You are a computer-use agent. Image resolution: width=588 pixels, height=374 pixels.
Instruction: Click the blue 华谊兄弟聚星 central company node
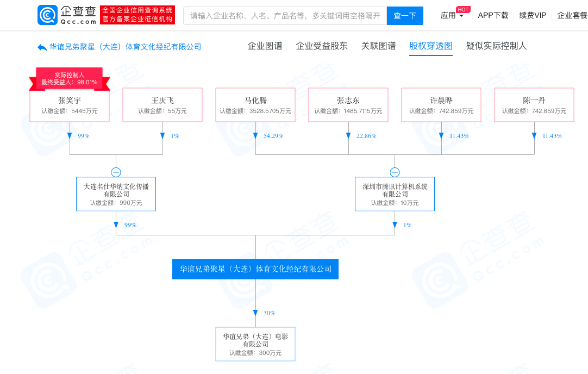click(x=255, y=269)
